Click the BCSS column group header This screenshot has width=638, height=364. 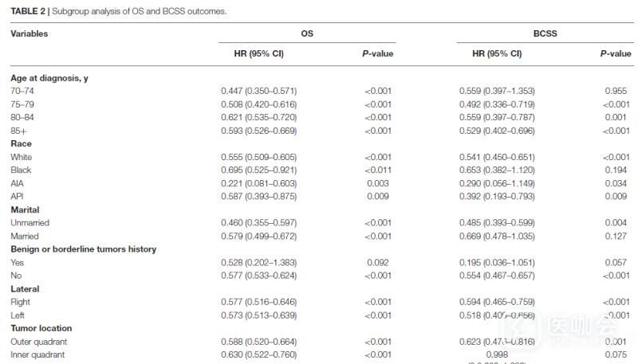(544, 34)
